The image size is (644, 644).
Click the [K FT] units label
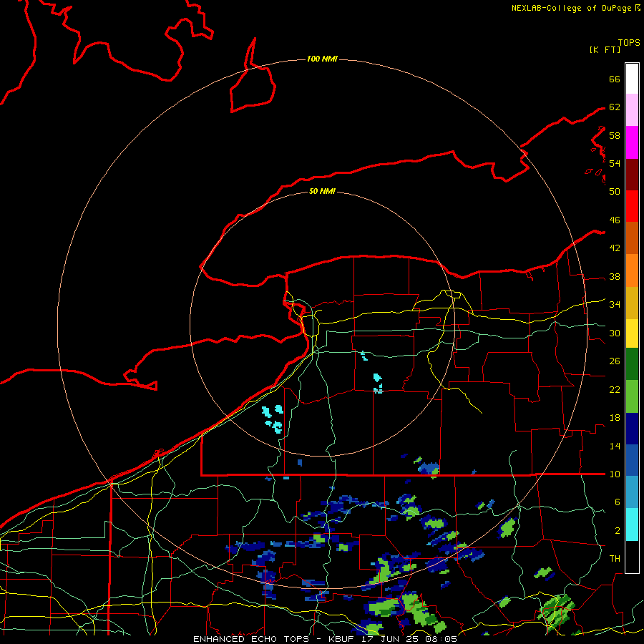tap(605, 49)
